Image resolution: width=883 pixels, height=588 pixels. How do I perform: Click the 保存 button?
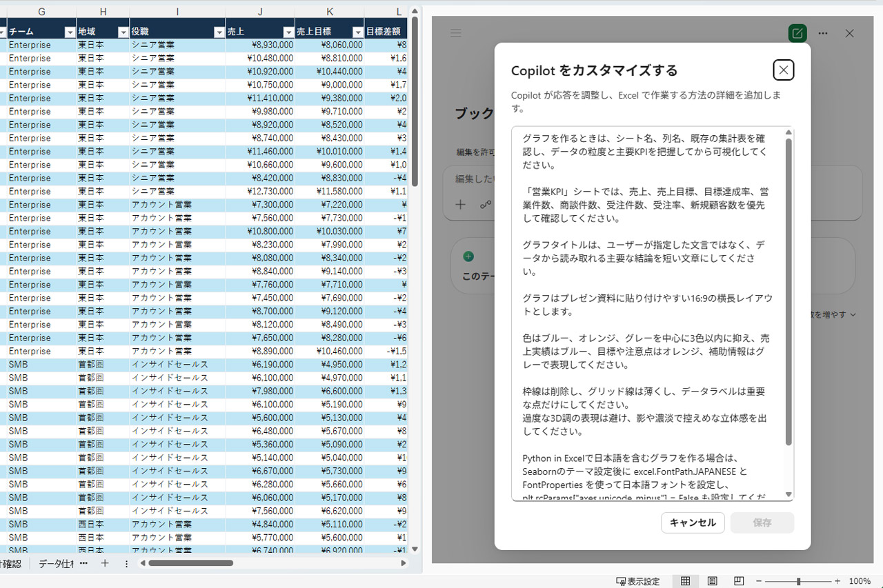[762, 523]
